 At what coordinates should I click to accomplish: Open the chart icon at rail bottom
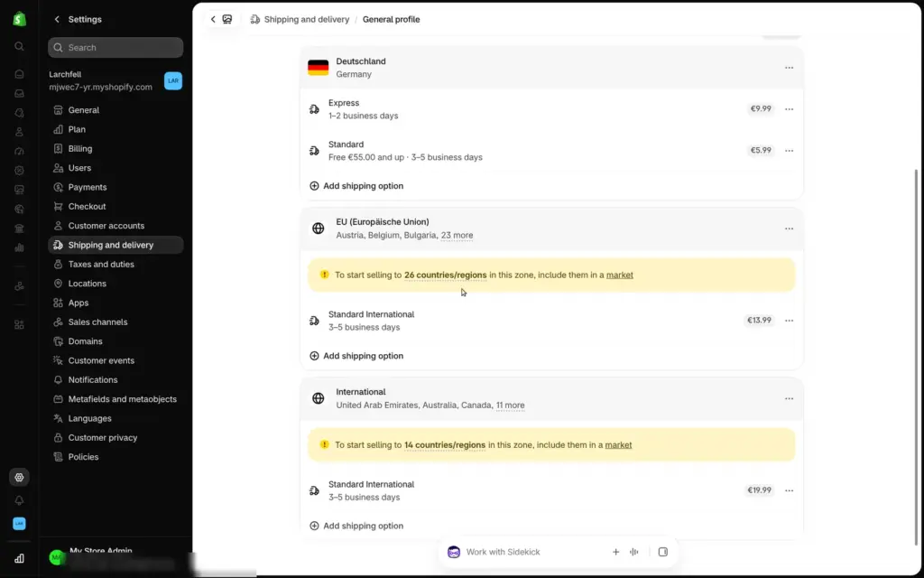[x=20, y=558]
